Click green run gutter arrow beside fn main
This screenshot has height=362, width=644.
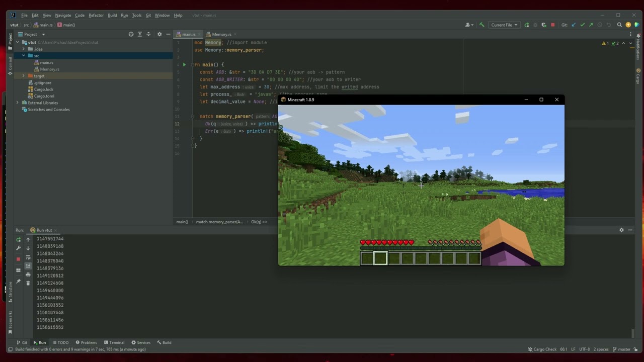pyautogui.click(x=184, y=64)
